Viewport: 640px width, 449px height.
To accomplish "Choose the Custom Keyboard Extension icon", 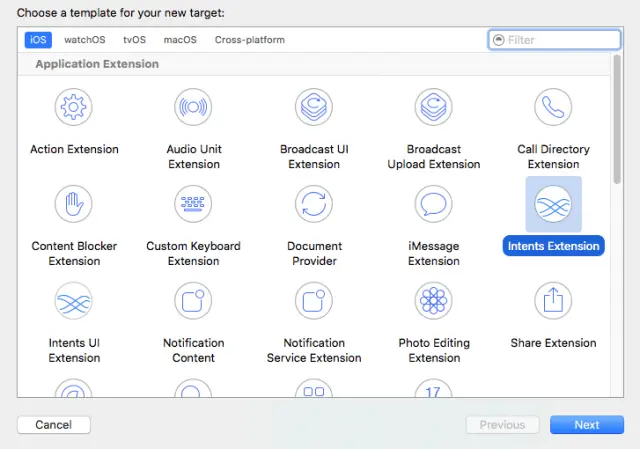I will [193, 204].
